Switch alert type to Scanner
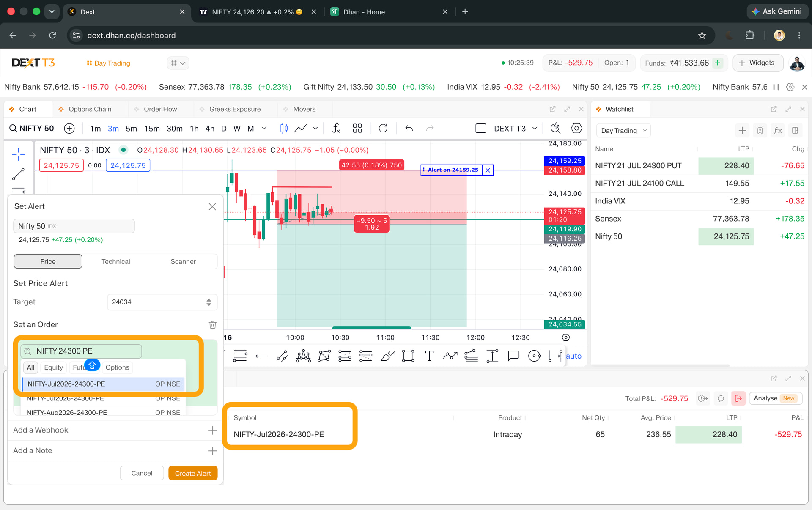Viewport: 812px width, 510px height. 183,262
